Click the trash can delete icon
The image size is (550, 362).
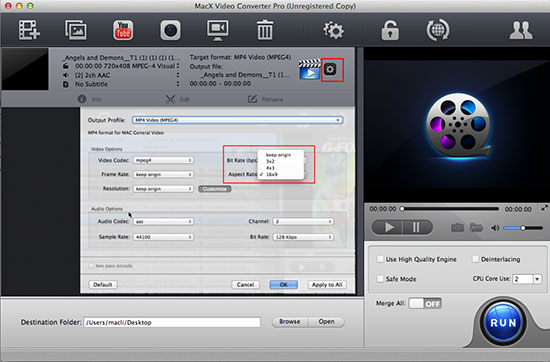(265, 30)
